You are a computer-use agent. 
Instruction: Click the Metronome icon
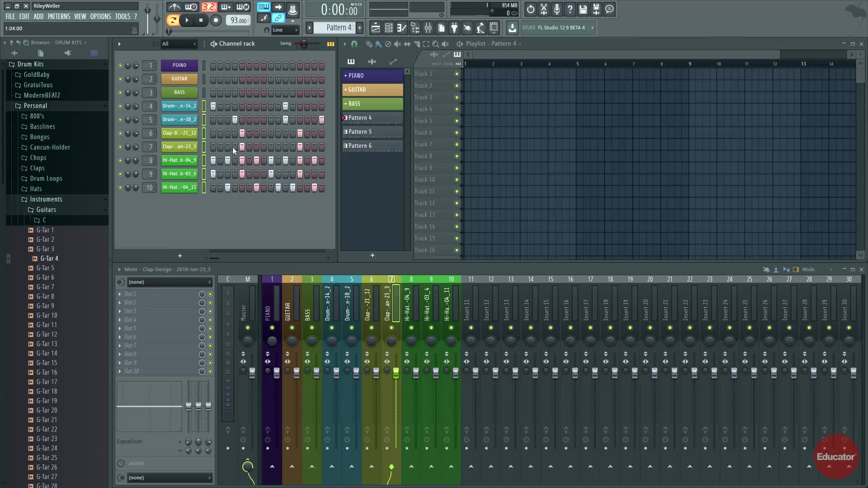(175, 7)
